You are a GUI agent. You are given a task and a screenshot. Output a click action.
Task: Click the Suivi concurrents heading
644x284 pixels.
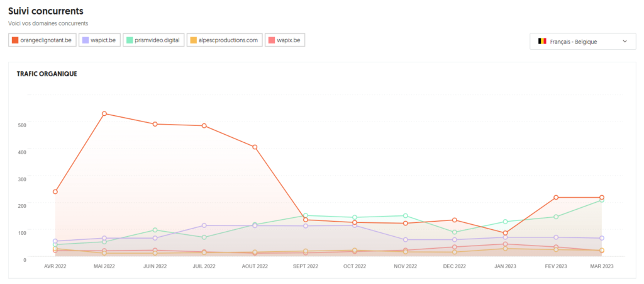click(46, 11)
